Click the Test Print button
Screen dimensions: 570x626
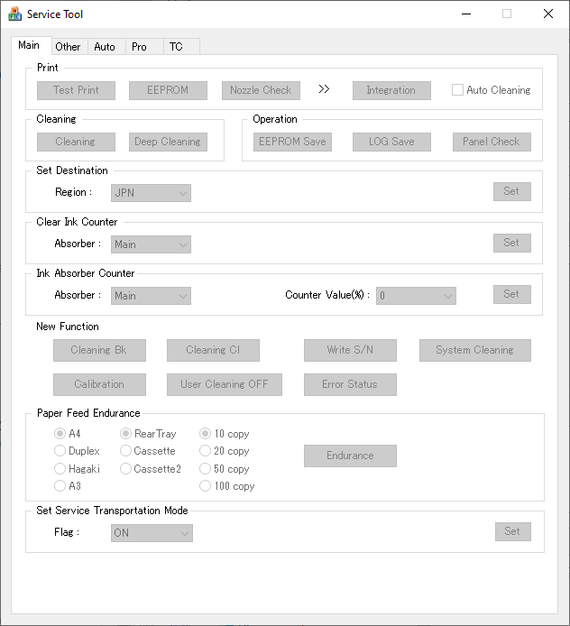(76, 90)
